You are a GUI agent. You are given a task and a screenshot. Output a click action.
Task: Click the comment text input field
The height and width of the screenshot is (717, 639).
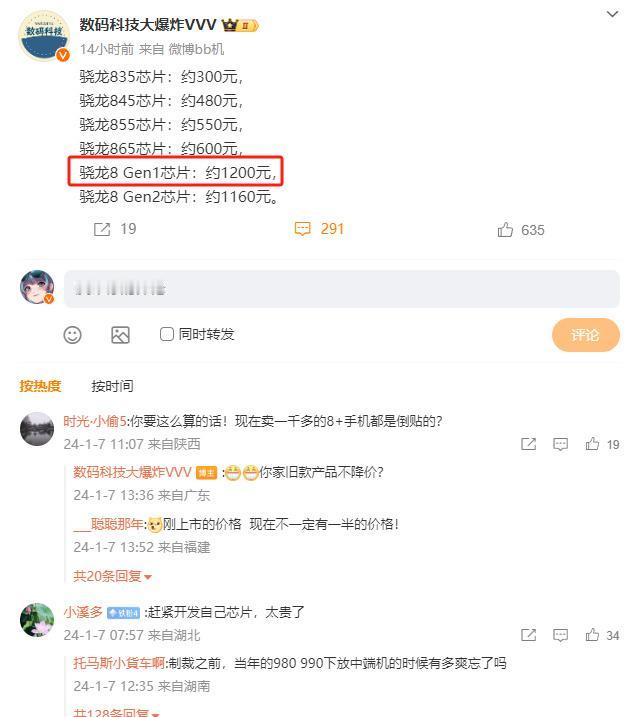coord(342,289)
